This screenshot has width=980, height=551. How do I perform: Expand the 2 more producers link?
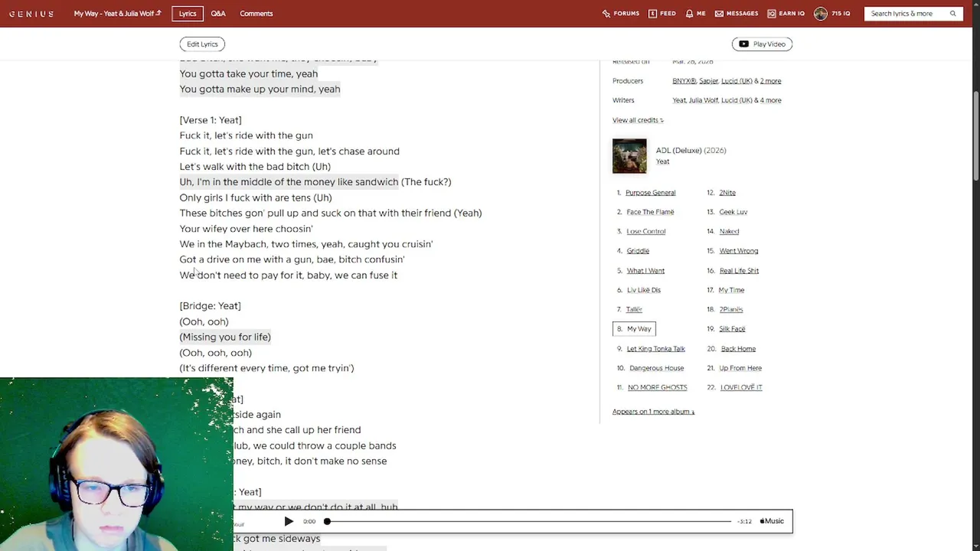pos(770,81)
